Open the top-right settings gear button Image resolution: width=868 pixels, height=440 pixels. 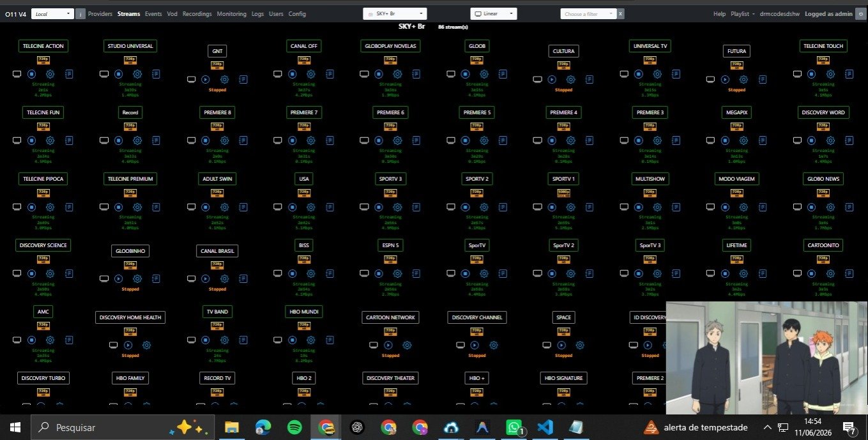click(860, 13)
